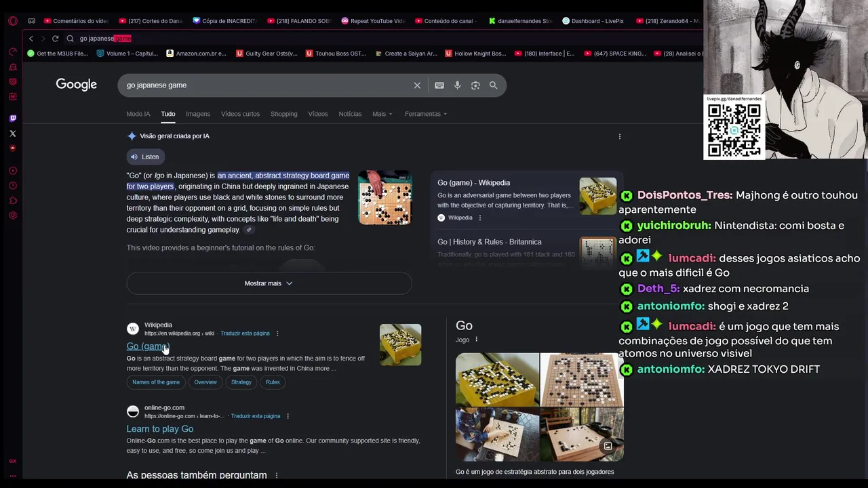Open the 'Rules' sitelink chip
The image size is (868, 488).
pyautogui.click(x=273, y=382)
